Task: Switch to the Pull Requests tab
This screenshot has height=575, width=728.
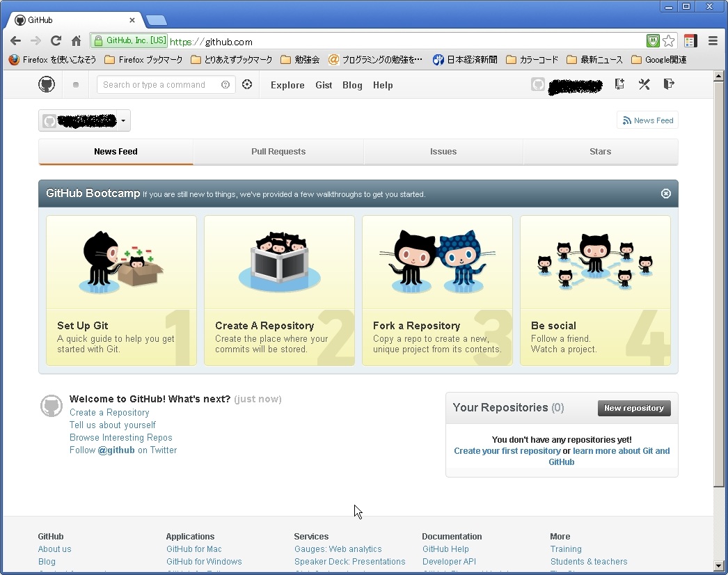Action: [278, 152]
